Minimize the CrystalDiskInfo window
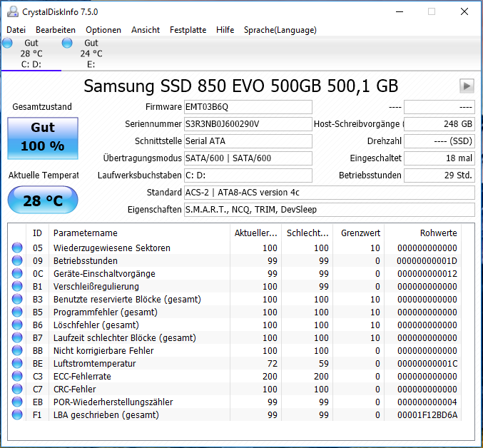Image resolution: width=483 pixels, height=448 pixels. (400, 11)
